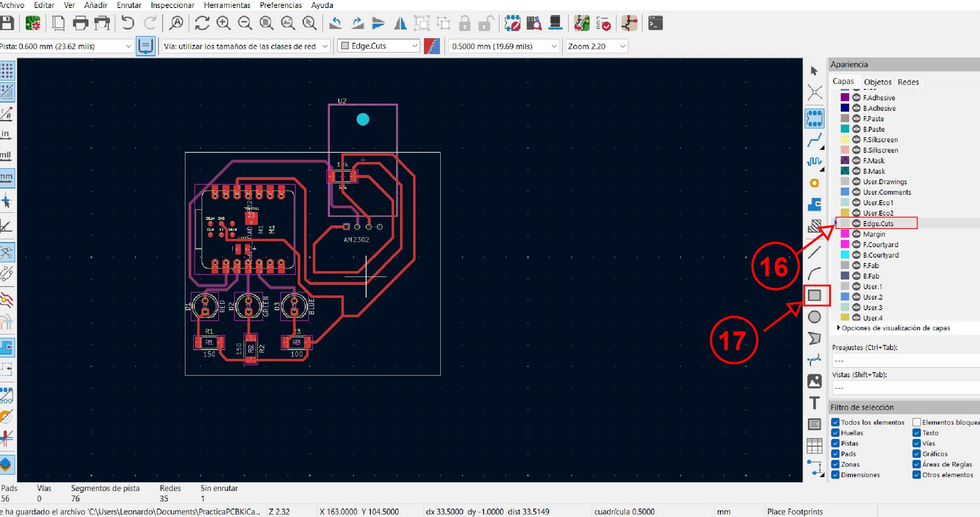The height and width of the screenshot is (517, 980).
Task: Click the undo arrow icon
Action: [x=128, y=23]
